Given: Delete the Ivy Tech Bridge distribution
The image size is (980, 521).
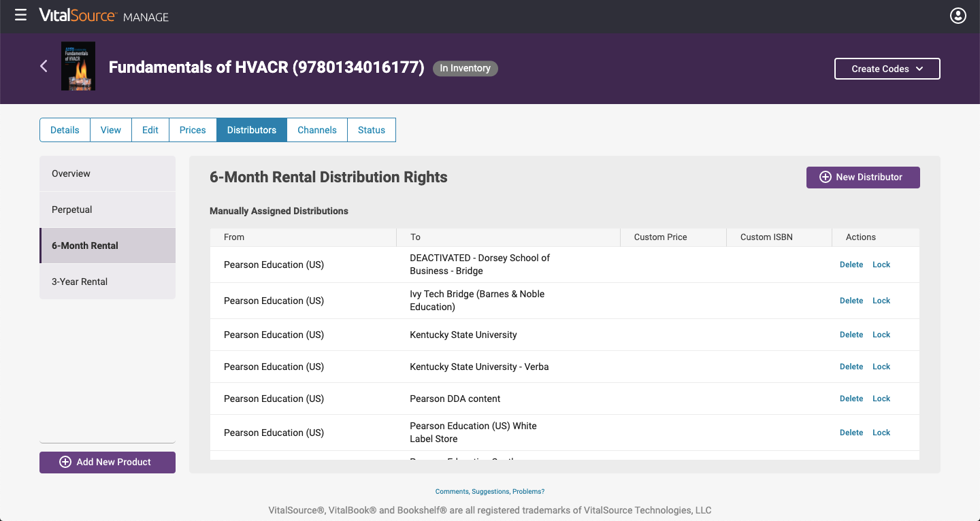Looking at the screenshot, I should (851, 301).
